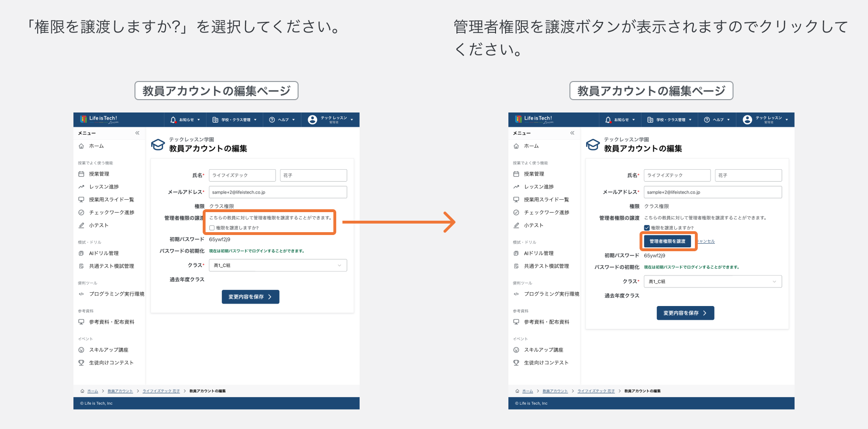Click Life is Tech logo in left screenshot
This screenshot has width=868, height=429.
click(x=99, y=119)
